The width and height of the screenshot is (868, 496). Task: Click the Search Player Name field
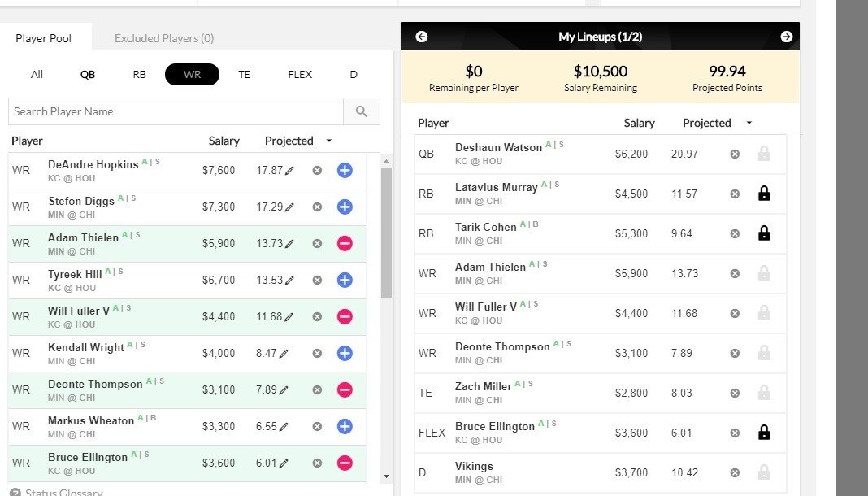click(x=163, y=111)
